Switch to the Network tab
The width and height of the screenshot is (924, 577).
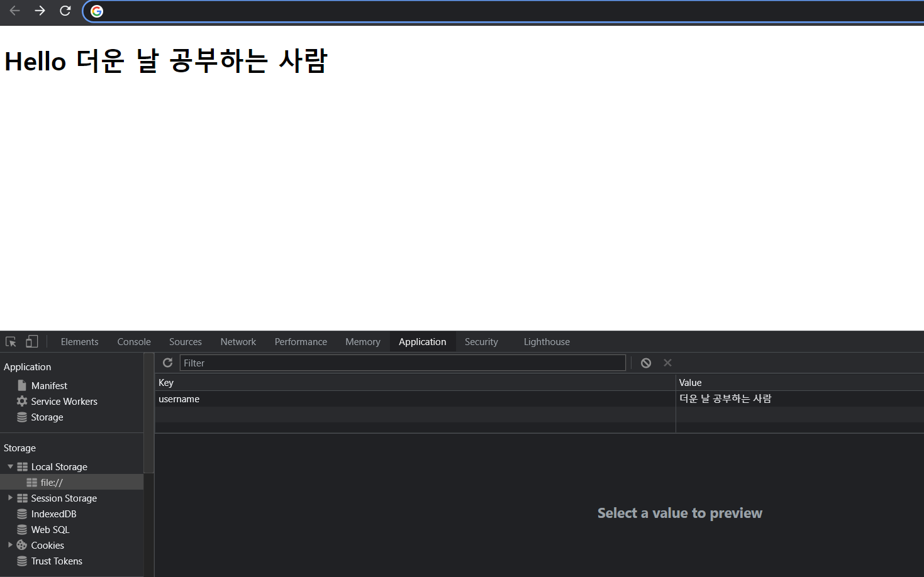238,342
